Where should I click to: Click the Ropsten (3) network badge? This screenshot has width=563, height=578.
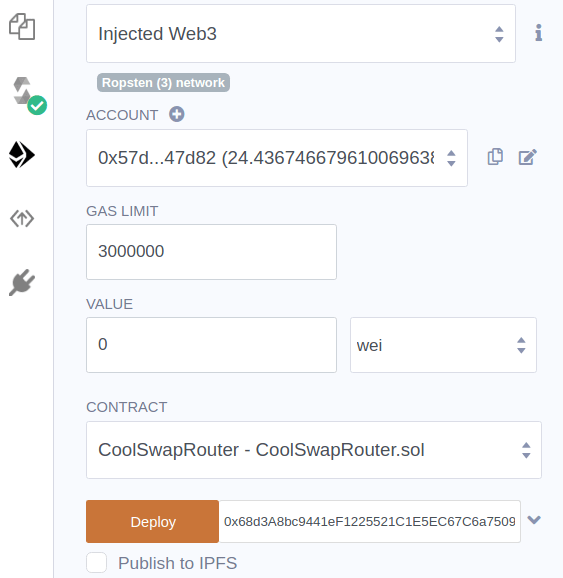click(163, 83)
